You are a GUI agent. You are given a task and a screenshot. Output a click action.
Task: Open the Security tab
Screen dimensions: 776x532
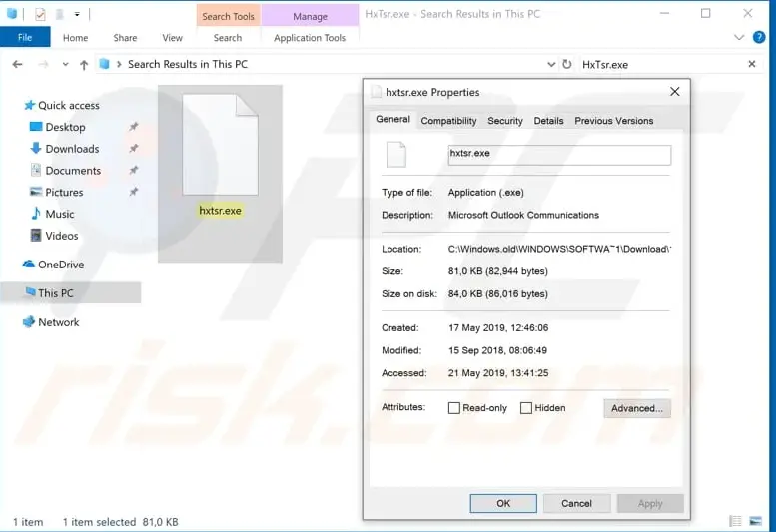click(x=504, y=121)
